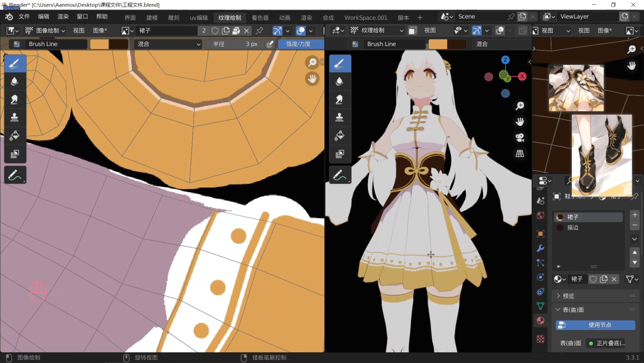Toggle stroke stabilizer in image editor header
The image size is (644, 363).
pyautogui.click(x=278, y=30)
